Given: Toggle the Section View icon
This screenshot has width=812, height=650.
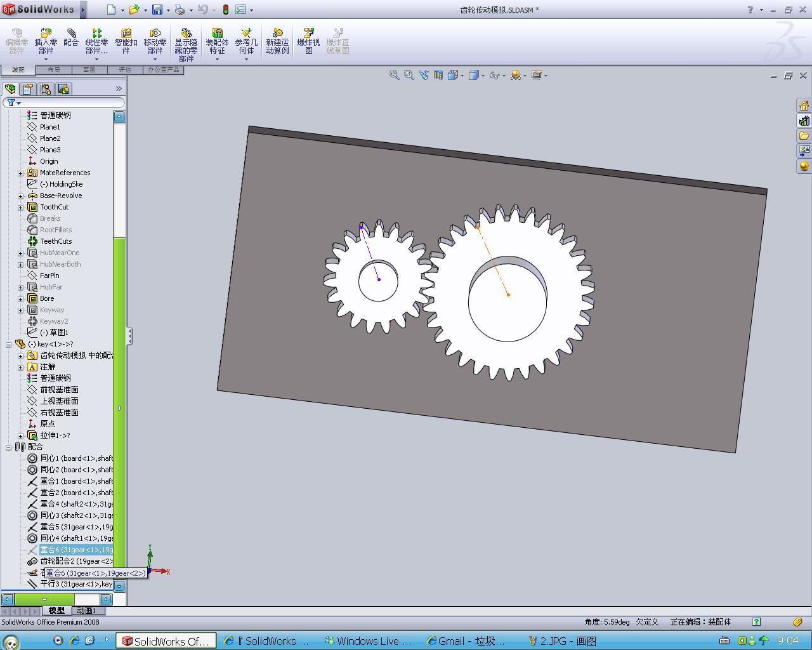Looking at the screenshot, I should pyautogui.click(x=438, y=75).
